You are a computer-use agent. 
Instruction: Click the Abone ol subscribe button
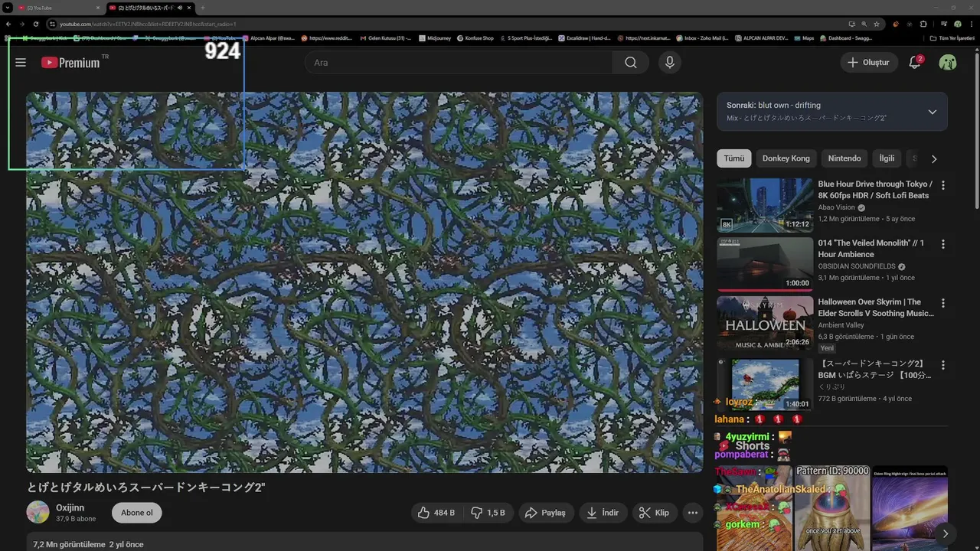137,513
